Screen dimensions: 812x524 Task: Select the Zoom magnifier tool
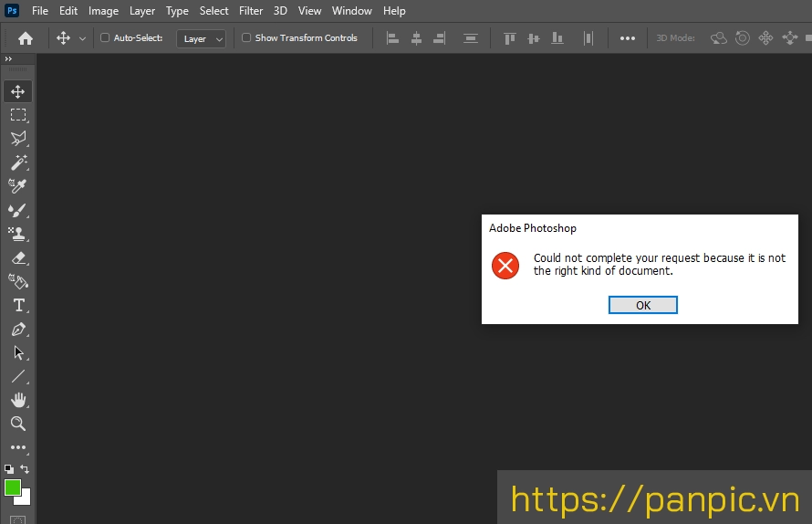(17, 424)
